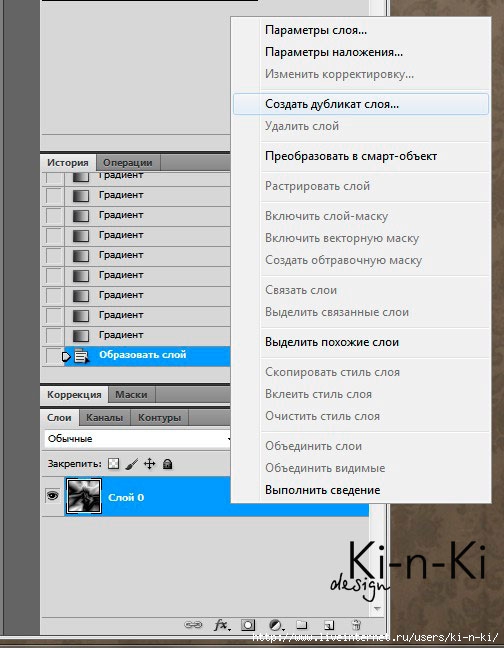This screenshot has height=648, width=504.
Task: Open the Коррекция tab
Action: (74, 395)
